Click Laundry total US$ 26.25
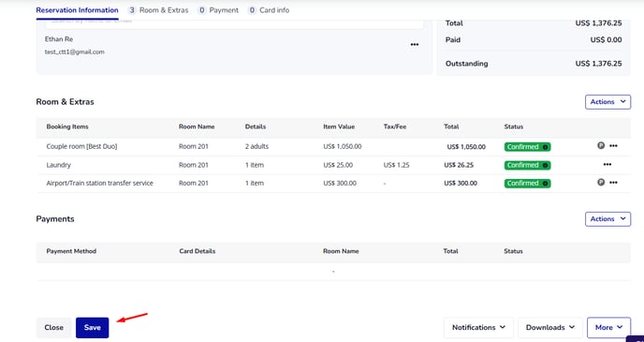The image size is (644, 342). [x=459, y=165]
